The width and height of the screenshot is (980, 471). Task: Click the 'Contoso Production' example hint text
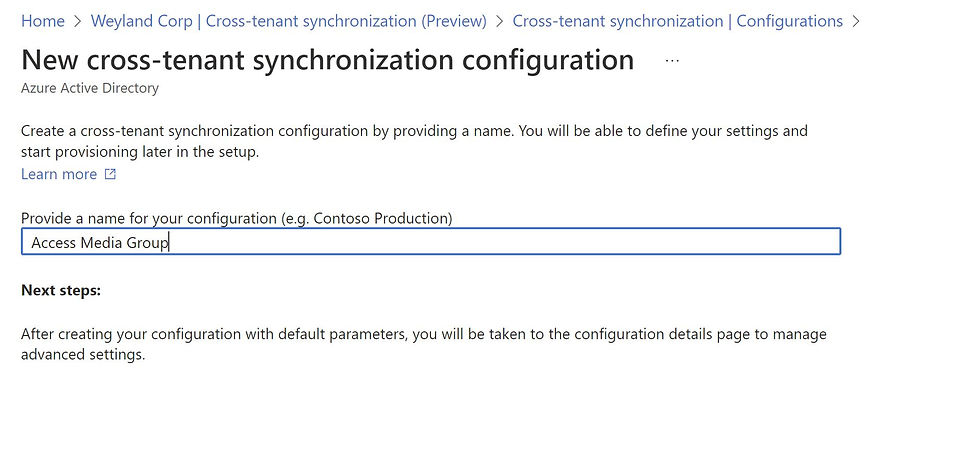pyautogui.click(x=381, y=219)
